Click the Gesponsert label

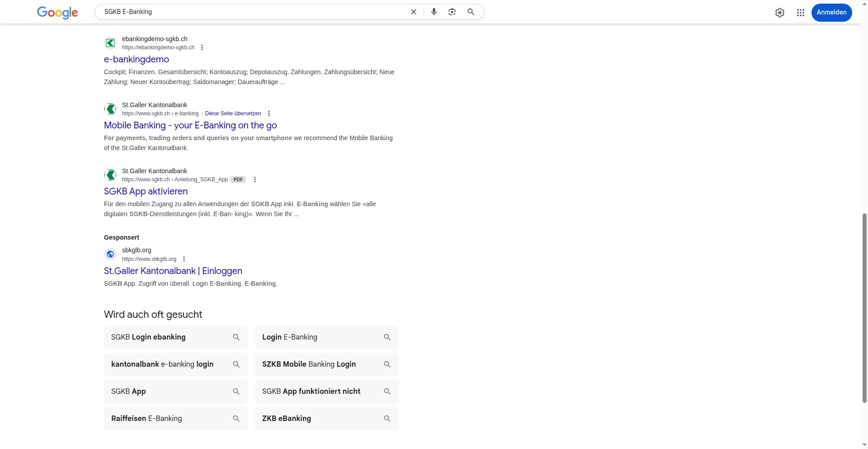pyautogui.click(x=122, y=237)
